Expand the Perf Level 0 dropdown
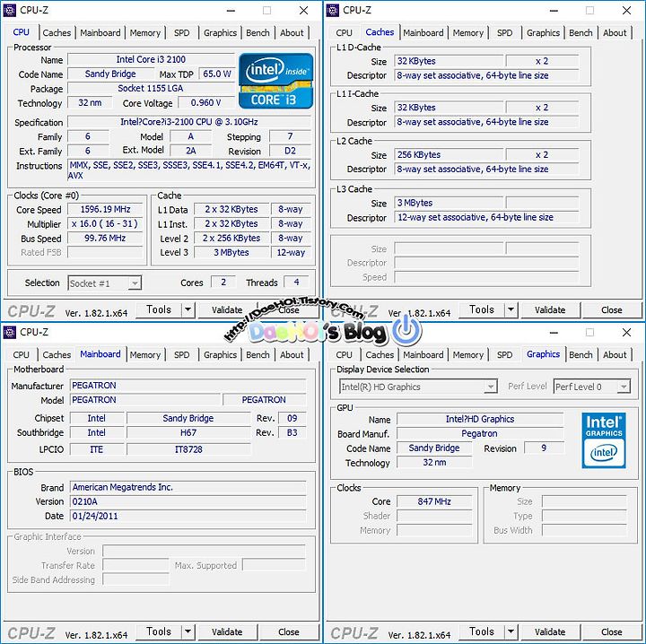The width and height of the screenshot is (646, 644). coord(624,387)
